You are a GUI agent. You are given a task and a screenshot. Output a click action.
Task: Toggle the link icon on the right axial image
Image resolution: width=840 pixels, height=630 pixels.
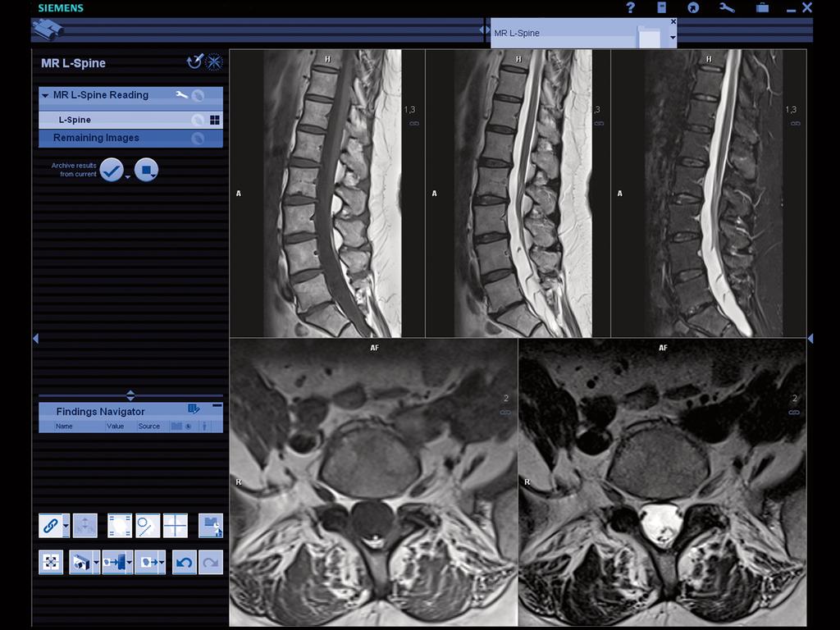[x=793, y=413]
